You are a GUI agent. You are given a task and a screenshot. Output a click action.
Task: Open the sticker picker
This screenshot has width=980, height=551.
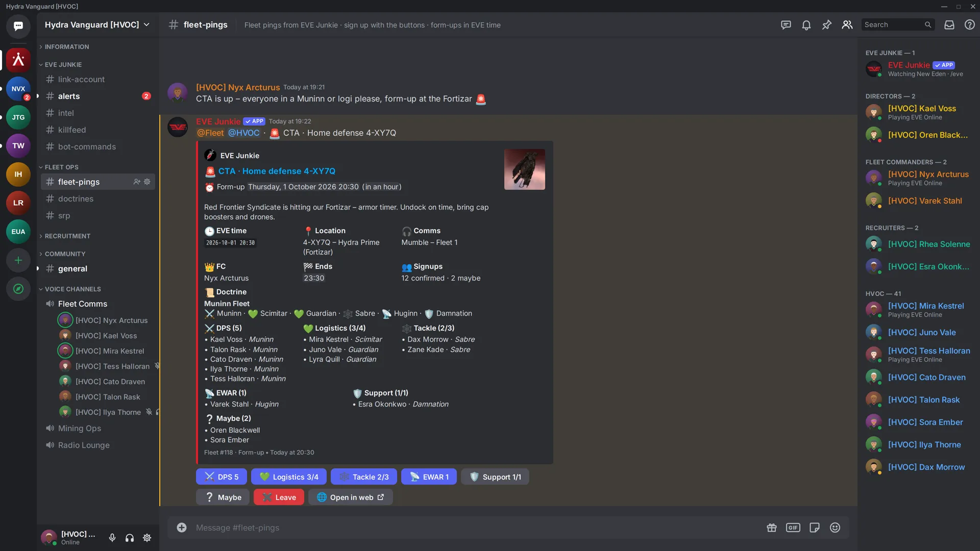pos(815,528)
